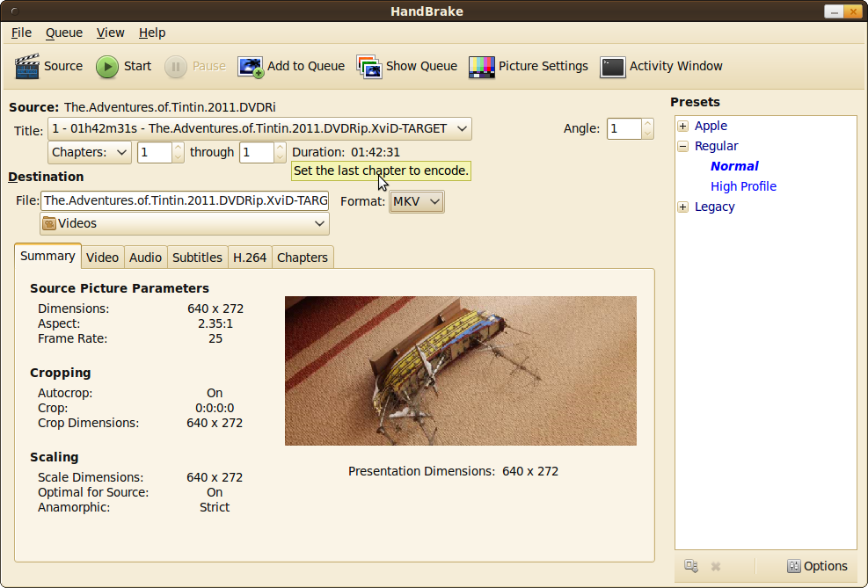The image size is (868, 588).
Task: Expand the Apple presets group
Action: [683, 126]
